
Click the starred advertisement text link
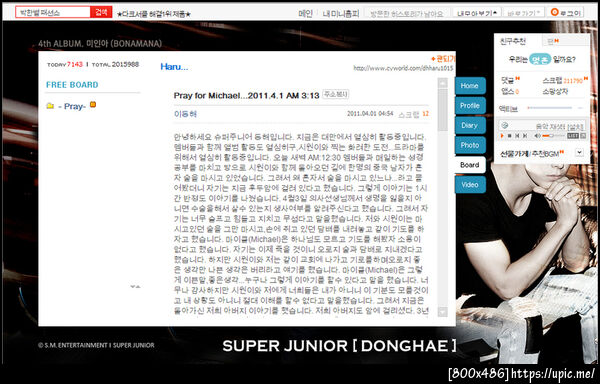point(154,14)
